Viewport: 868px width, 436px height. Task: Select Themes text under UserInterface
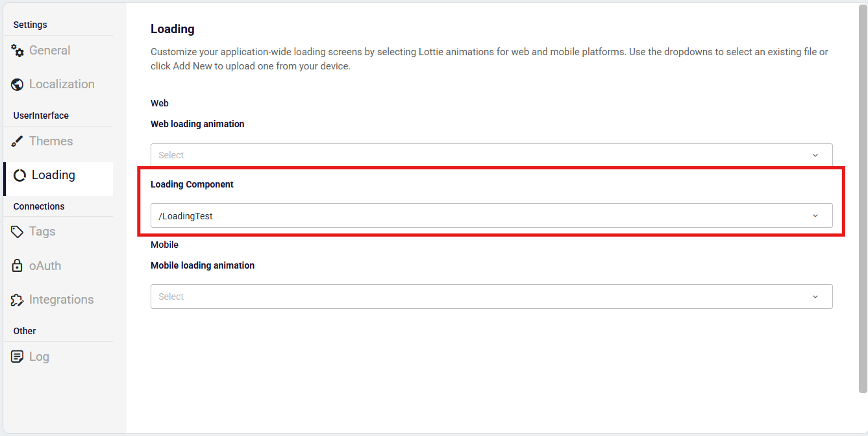51,141
